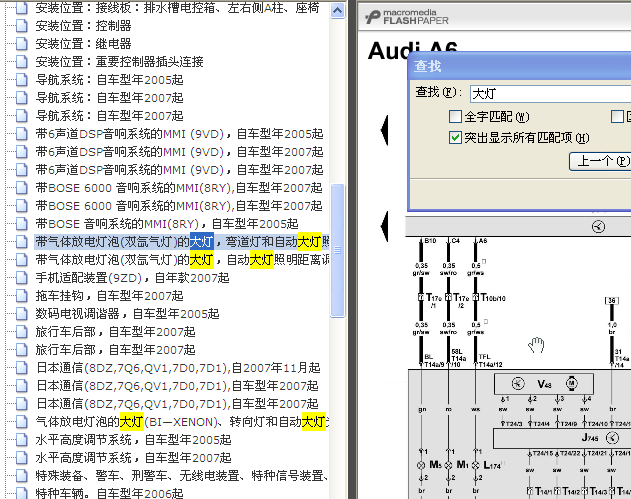Select 特殊装备、警车、刑警车 entry
This screenshot has height=499, width=631.
point(182,476)
